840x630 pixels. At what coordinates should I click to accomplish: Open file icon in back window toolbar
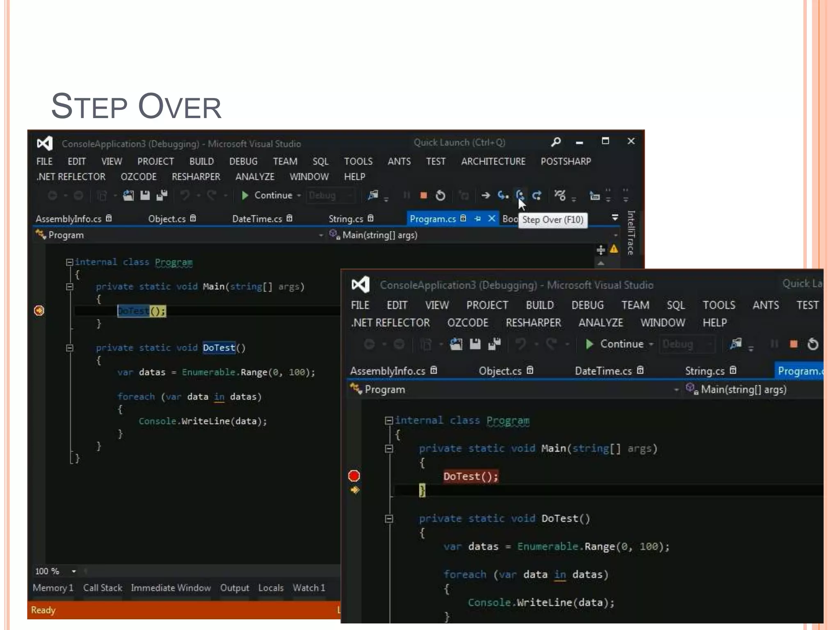128,196
